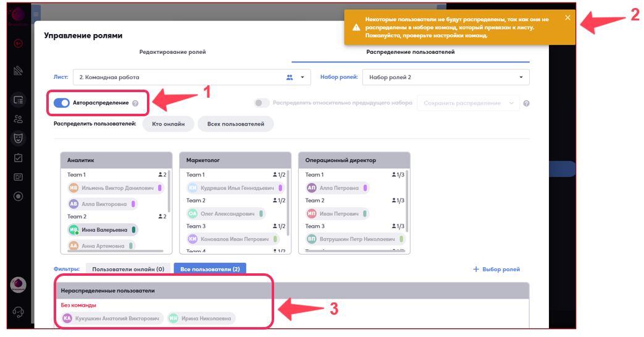644x337 pixels.
Task: Select Пользователи онлайн (0) filter
Action: tap(128, 270)
